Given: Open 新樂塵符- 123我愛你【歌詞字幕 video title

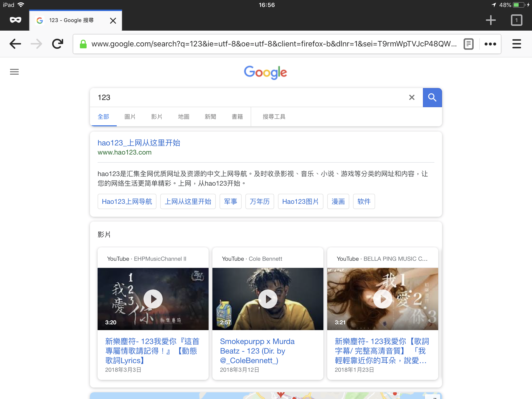Looking at the screenshot, I should 382,351.
